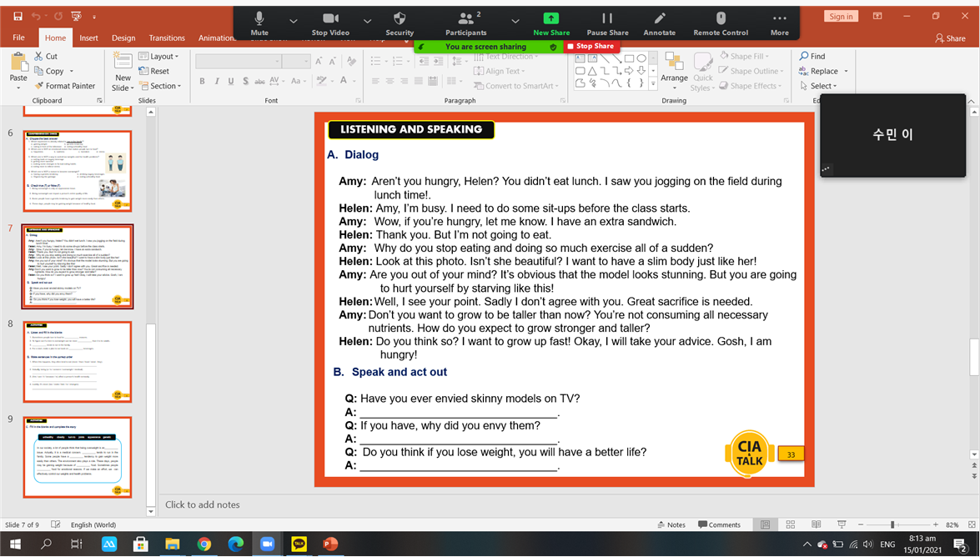The image size is (980, 557).
Task: Start Slide Show from status bar
Action: [x=842, y=525]
